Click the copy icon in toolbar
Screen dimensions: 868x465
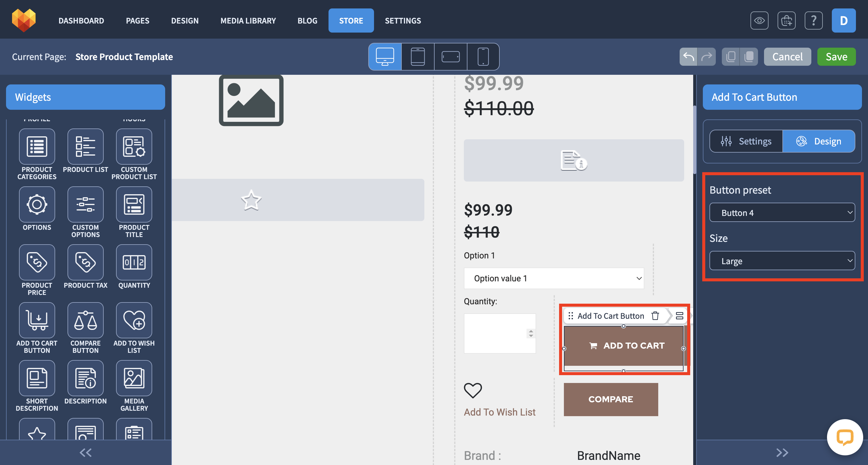pyautogui.click(x=731, y=57)
